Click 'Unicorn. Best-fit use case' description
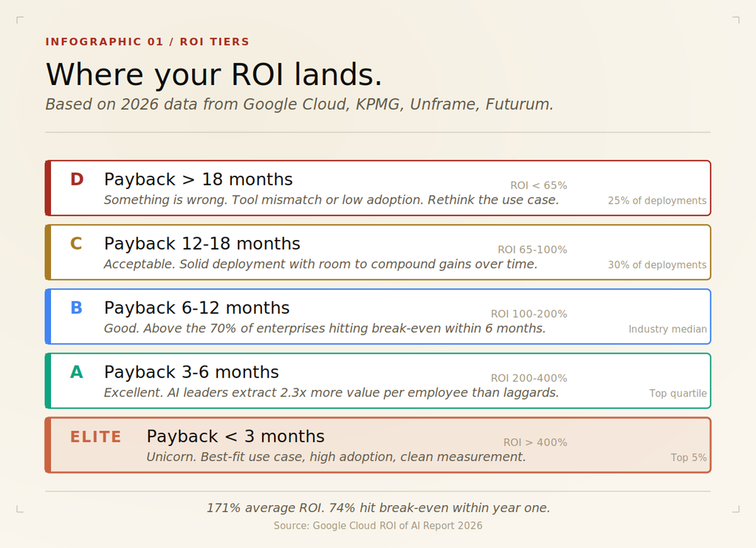756x548 pixels. (336, 456)
